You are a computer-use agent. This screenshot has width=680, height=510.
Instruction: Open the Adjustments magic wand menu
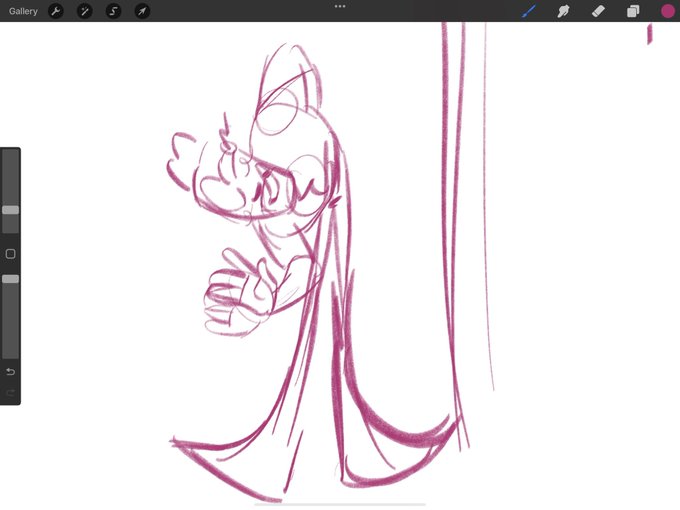[x=85, y=11]
